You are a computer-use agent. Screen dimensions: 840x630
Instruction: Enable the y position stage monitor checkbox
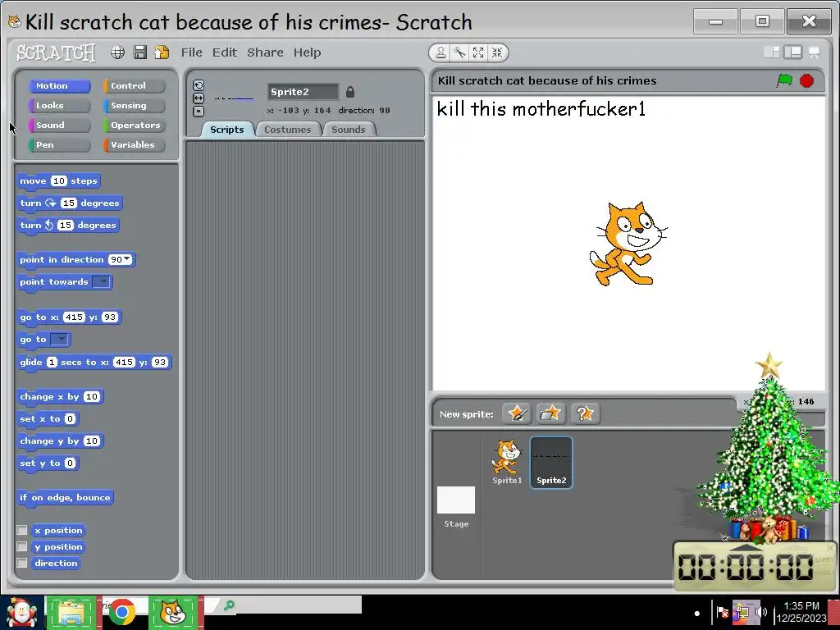coord(22,546)
